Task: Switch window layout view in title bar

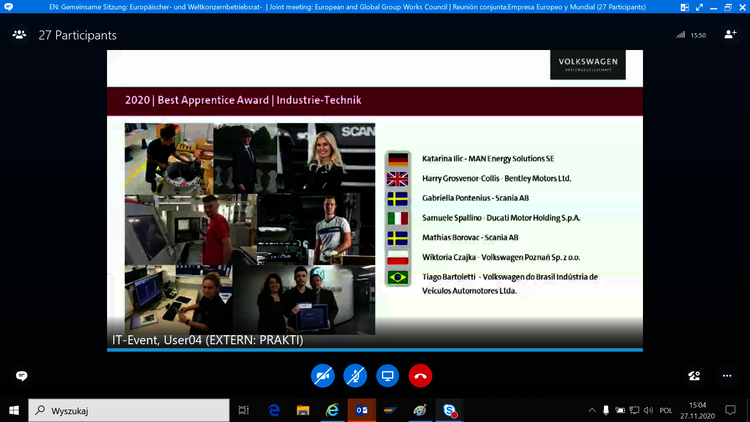Action: (x=685, y=7)
